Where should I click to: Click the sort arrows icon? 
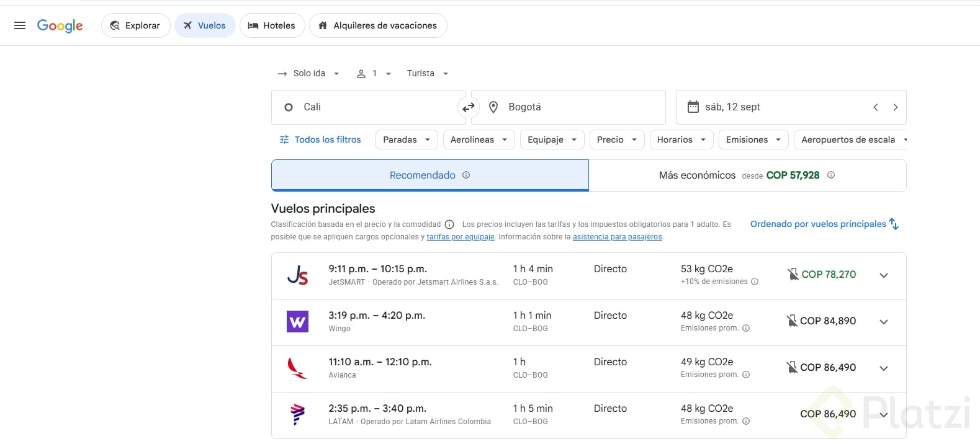894,224
